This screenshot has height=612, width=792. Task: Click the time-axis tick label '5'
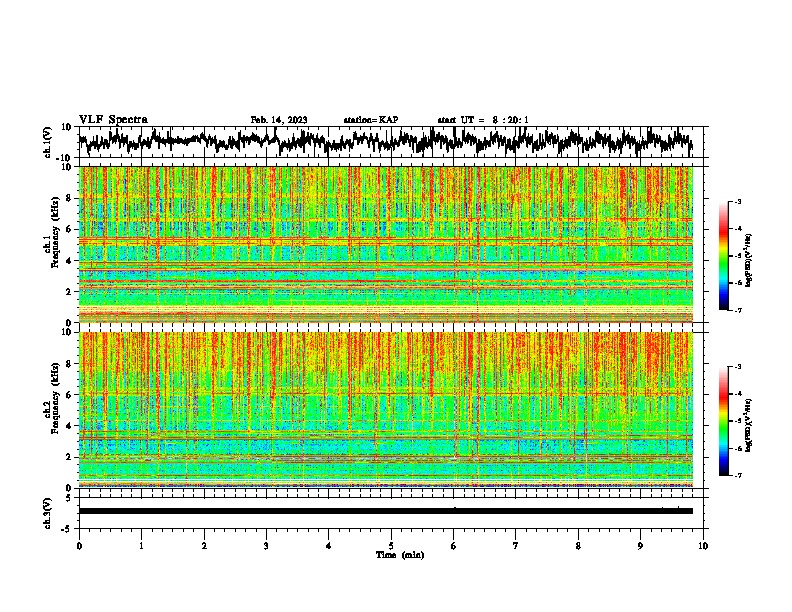391,546
